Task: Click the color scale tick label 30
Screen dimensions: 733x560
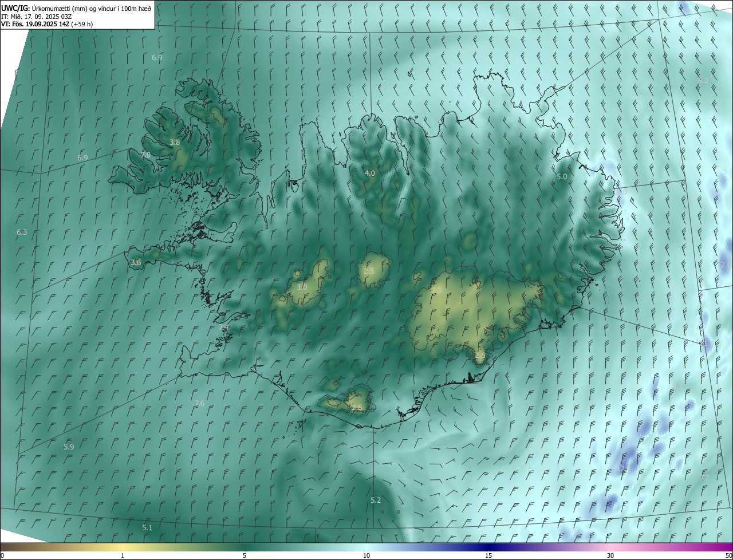Action: tap(610, 555)
